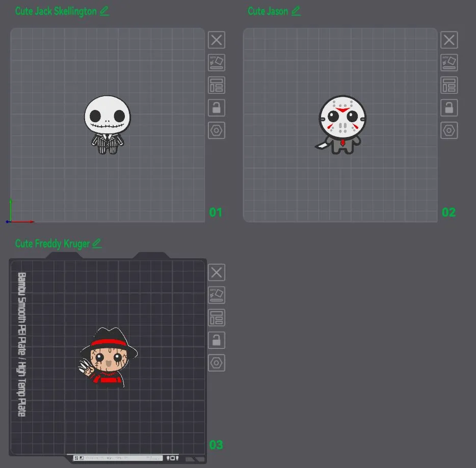476x468 pixels.
Task: Delete the Cute Jack Skellington plate
Action: 216,40
